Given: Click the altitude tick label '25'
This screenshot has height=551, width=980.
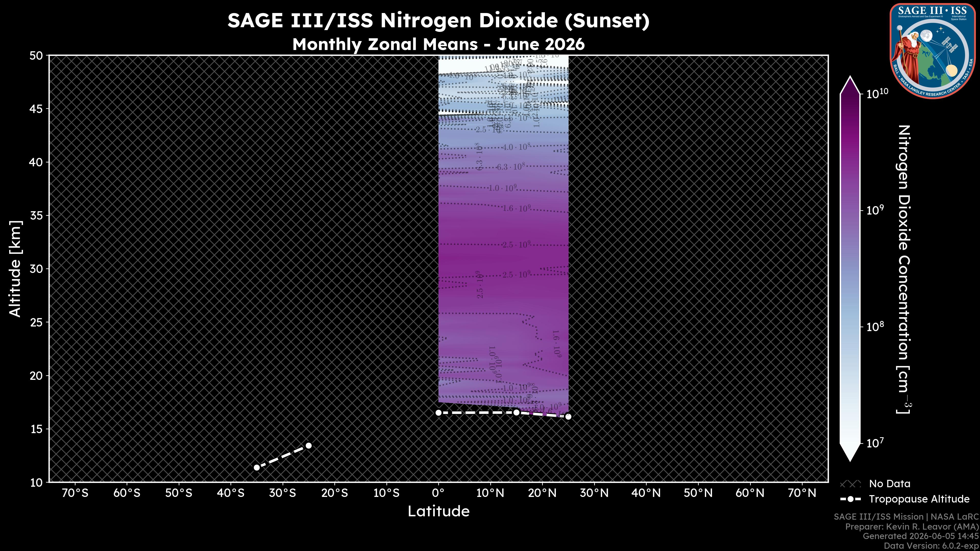Looking at the screenshot, I should 36,322.
